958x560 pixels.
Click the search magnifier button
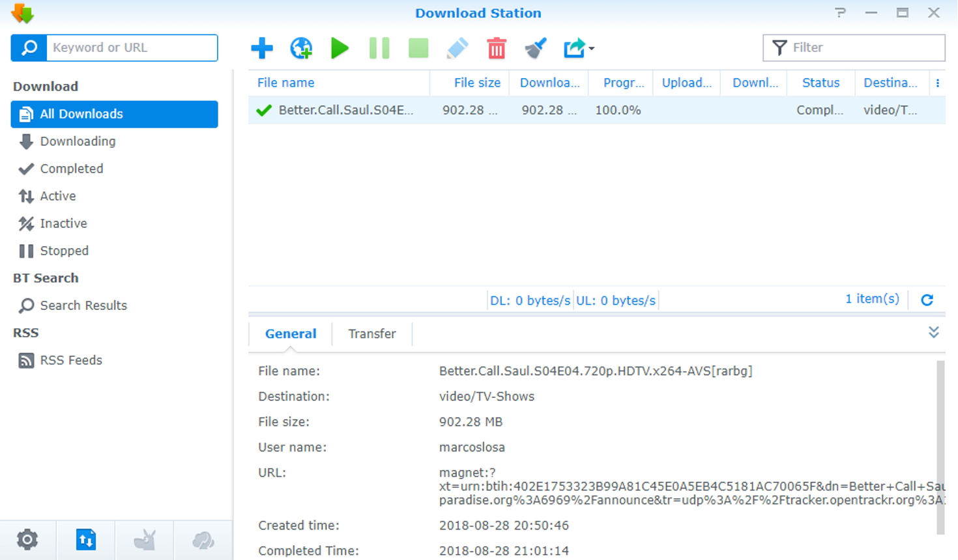coord(29,48)
